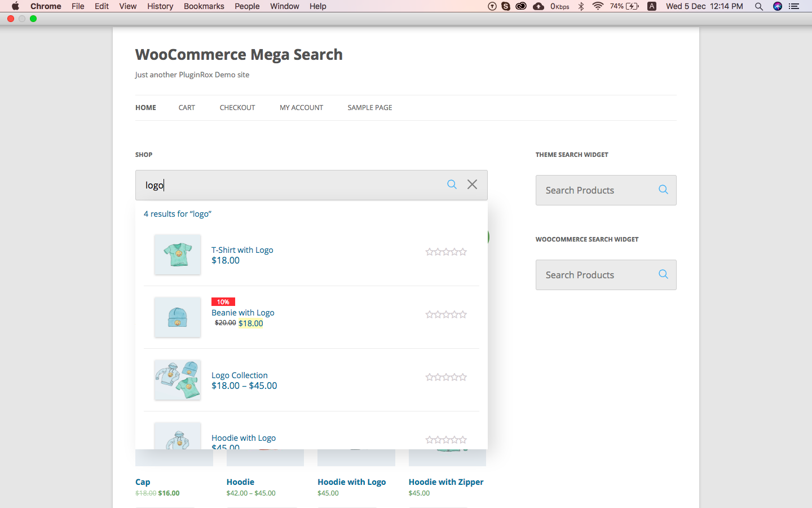Click $18.00 – $45.00 price range text
The height and width of the screenshot is (508, 812).
point(244,386)
